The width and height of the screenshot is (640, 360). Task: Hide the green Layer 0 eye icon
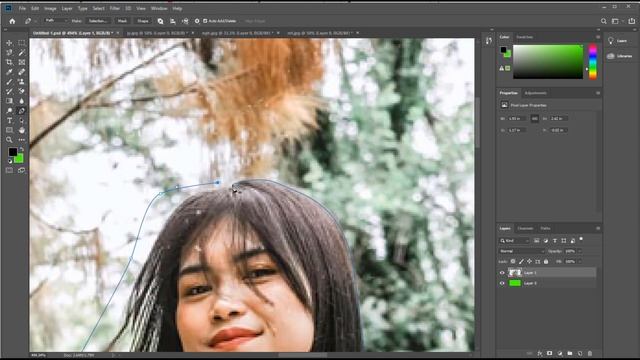coord(502,283)
